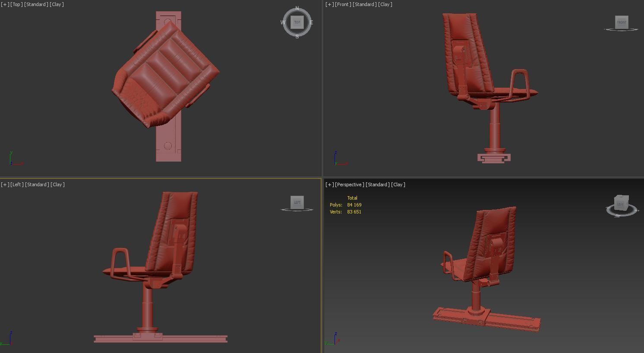Open the [Standard] menu in the Front viewport
Image resolution: width=644 pixels, height=353 pixels.
[364, 4]
